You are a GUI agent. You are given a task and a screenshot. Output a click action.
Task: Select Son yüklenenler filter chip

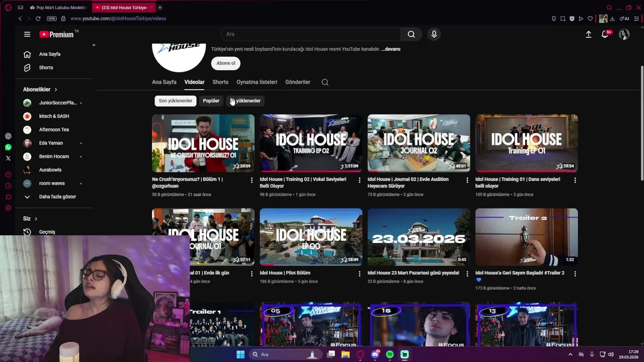click(x=176, y=101)
